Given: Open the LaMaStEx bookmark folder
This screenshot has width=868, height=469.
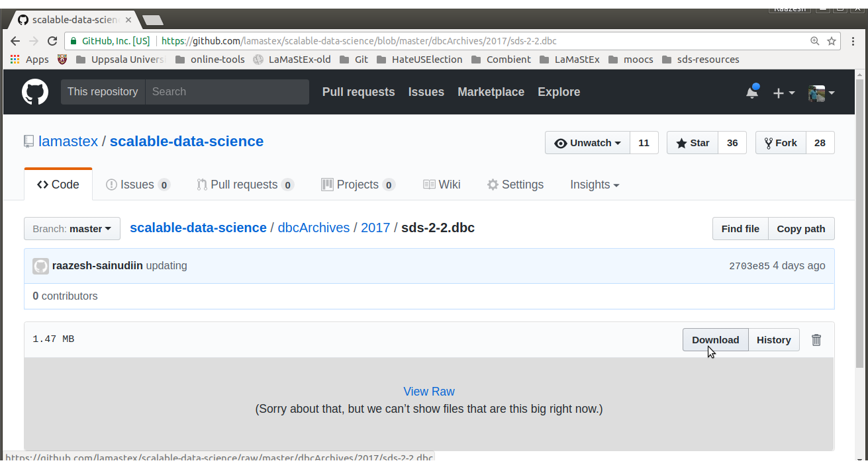Looking at the screenshot, I should pyautogui.click(x=569, y=60).
